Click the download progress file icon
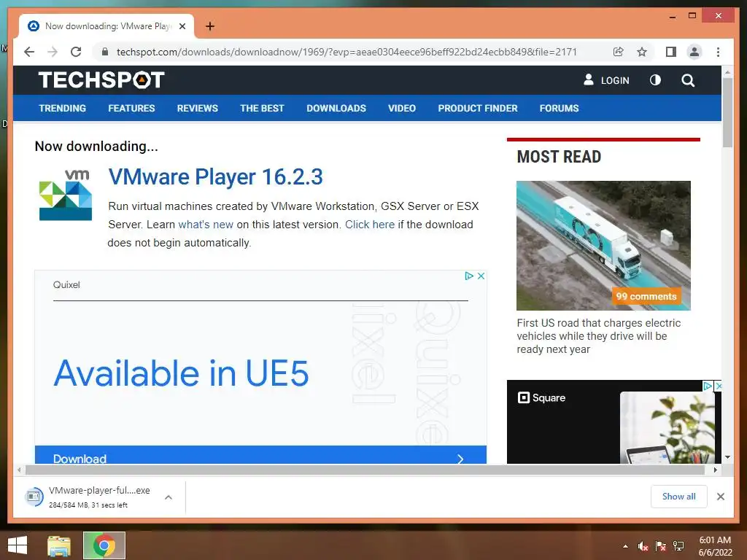This screenshot has width=747, height=560. [x=34, y=497]
